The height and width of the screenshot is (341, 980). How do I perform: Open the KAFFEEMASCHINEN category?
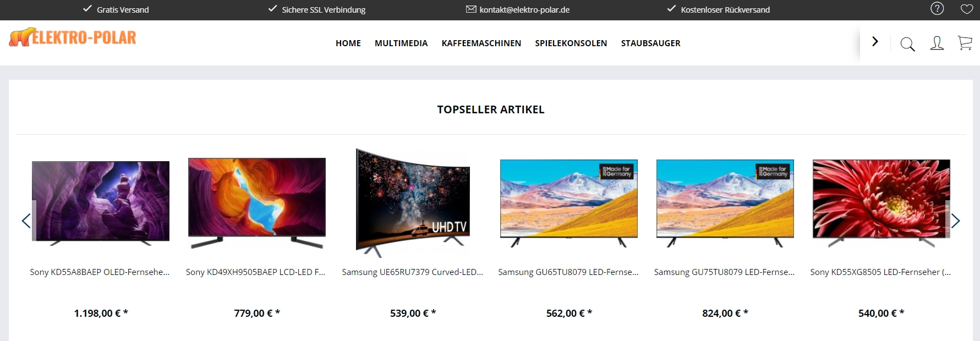[x=481, y=43]
